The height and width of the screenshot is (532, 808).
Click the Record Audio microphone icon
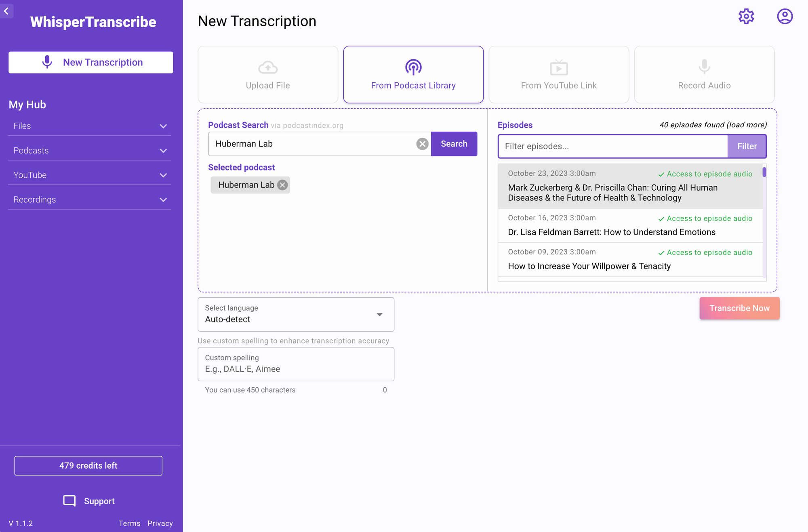(704, 67)
